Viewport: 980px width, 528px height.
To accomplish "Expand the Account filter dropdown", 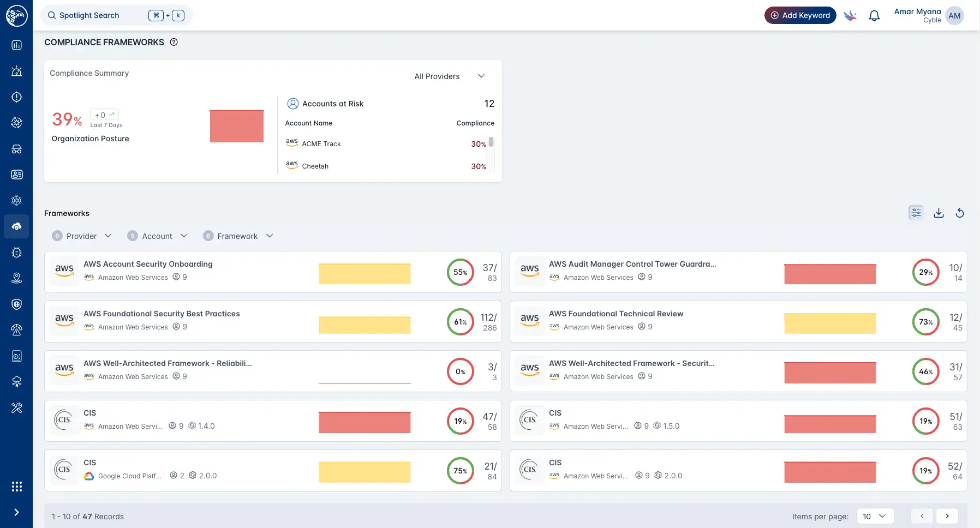I will tap(158, 236).
